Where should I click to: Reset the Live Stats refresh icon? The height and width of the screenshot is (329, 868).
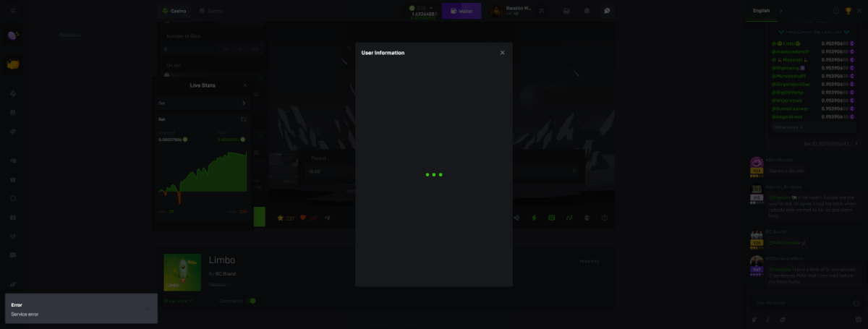coord(244,119)
